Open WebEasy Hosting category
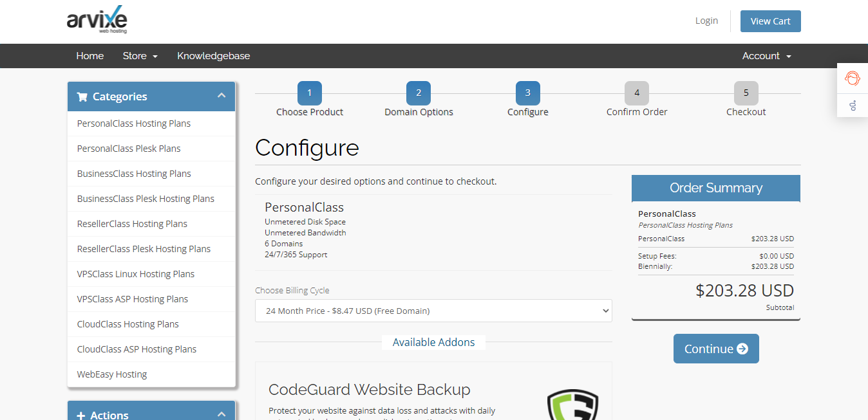 [151, 374]
